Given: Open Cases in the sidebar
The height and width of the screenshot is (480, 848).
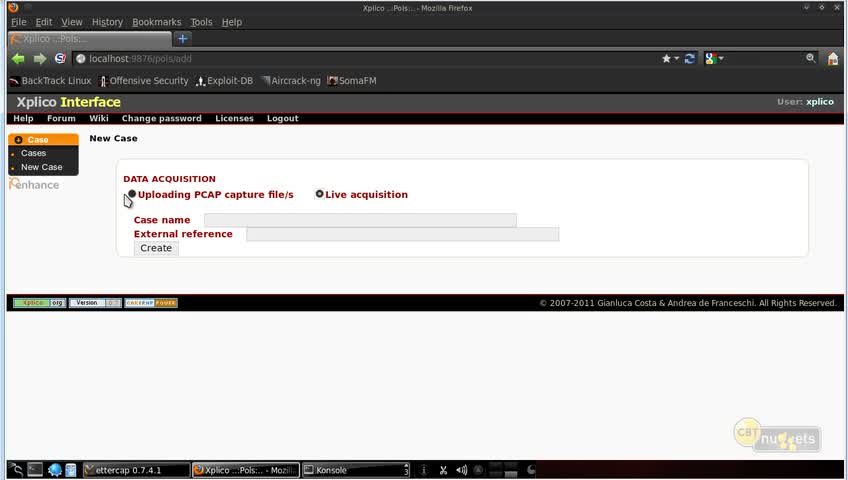Looking at the screenshot, I should click(34, 154).
